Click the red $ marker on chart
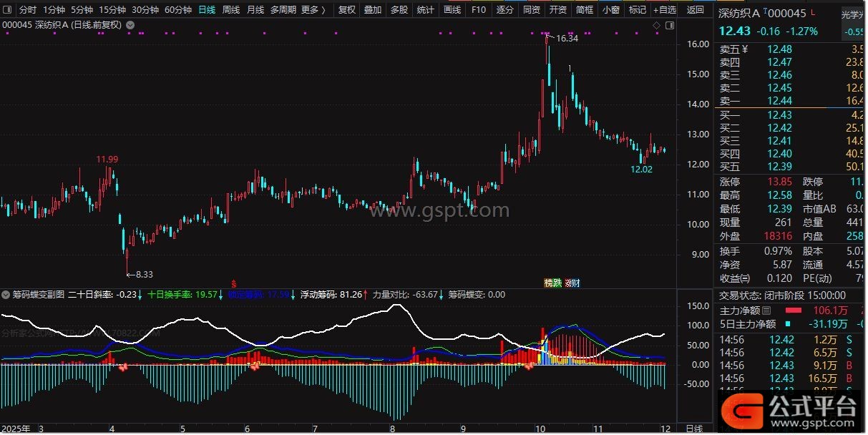 pos(233,283)
